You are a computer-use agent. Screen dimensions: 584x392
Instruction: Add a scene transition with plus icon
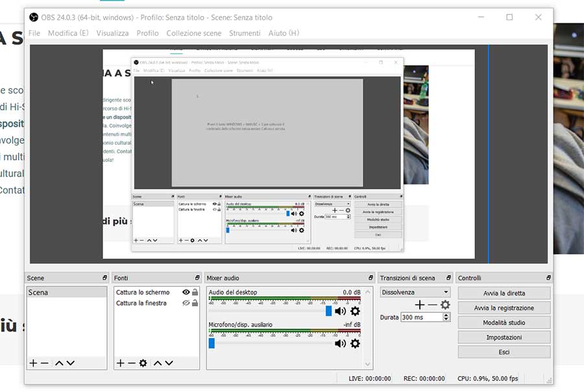pos(420,305)
